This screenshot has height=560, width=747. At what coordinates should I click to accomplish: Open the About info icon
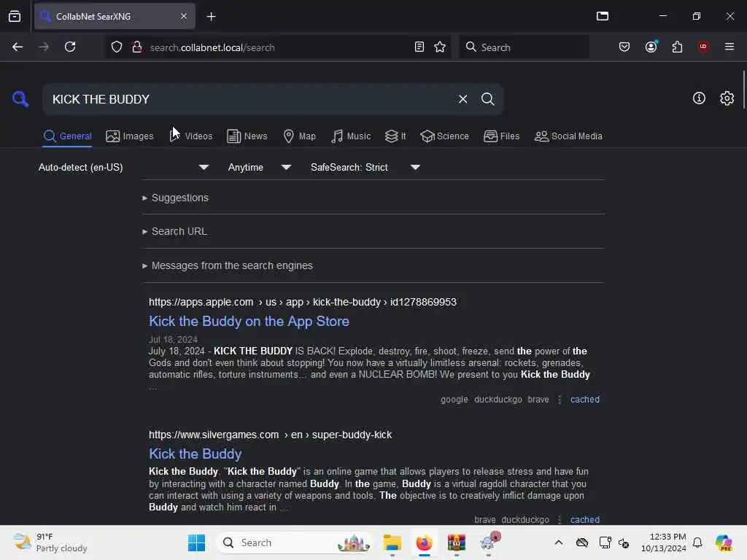[x=699, y=98]
